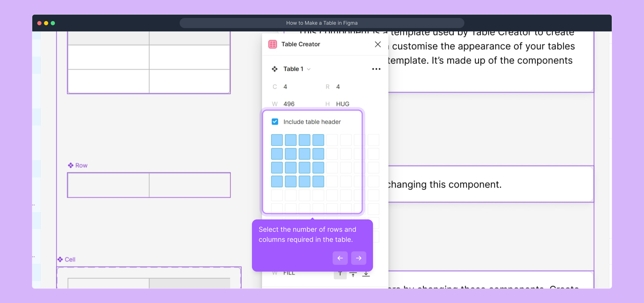Click the columns count field
This screenshot has width=644, height=303.
tap(285, 87)
